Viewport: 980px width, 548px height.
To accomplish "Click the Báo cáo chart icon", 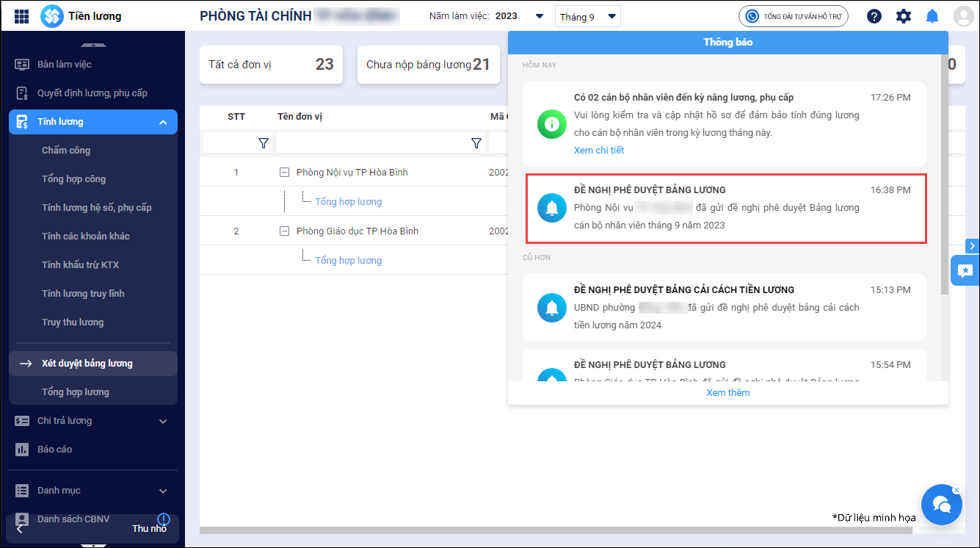I will [22, 449].
